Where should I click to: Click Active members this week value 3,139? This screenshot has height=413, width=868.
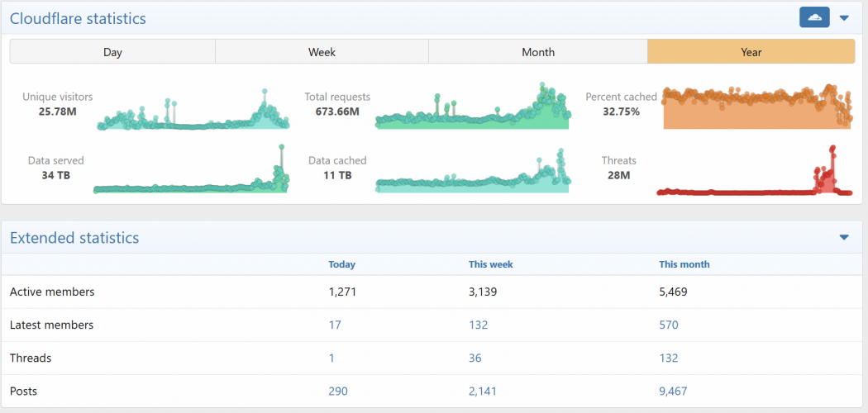(483, 292)
